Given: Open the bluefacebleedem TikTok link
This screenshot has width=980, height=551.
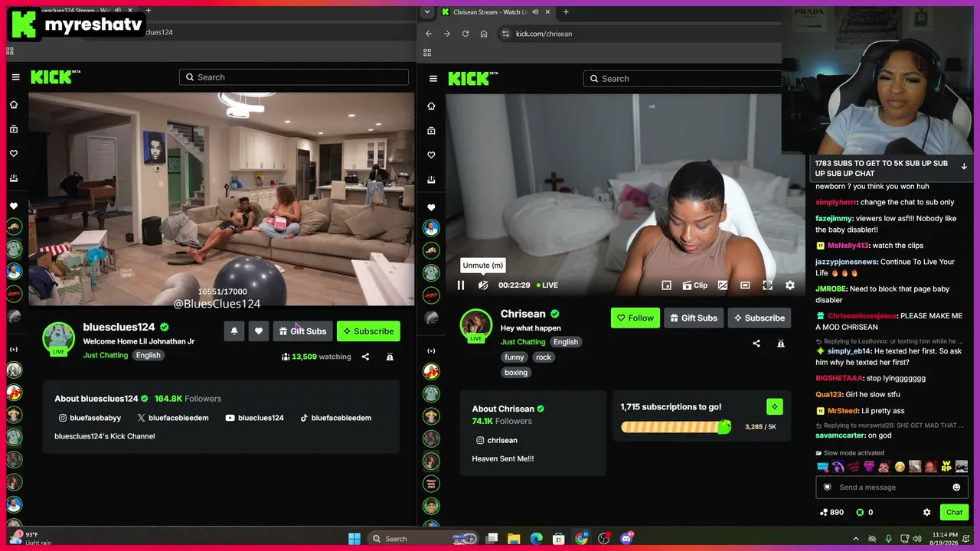Looking at the screenshot, I should (335, 418).
